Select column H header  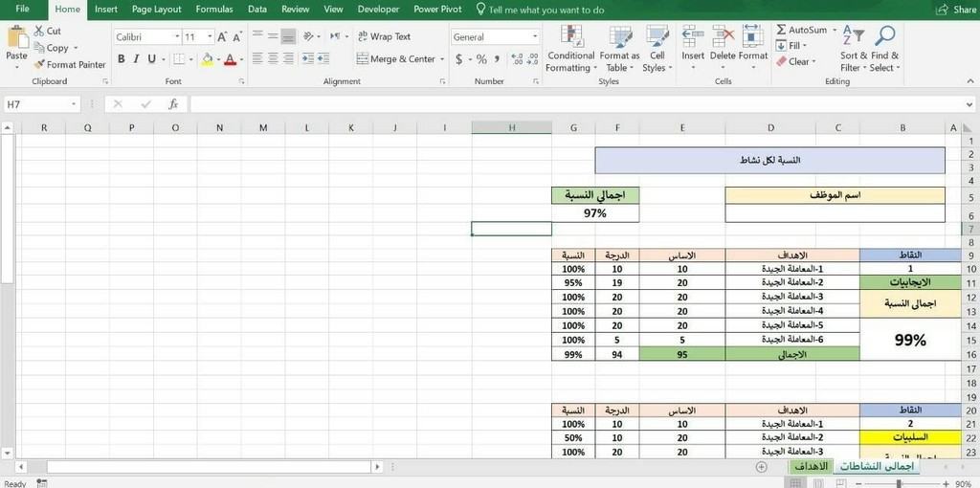coord(512,127)
